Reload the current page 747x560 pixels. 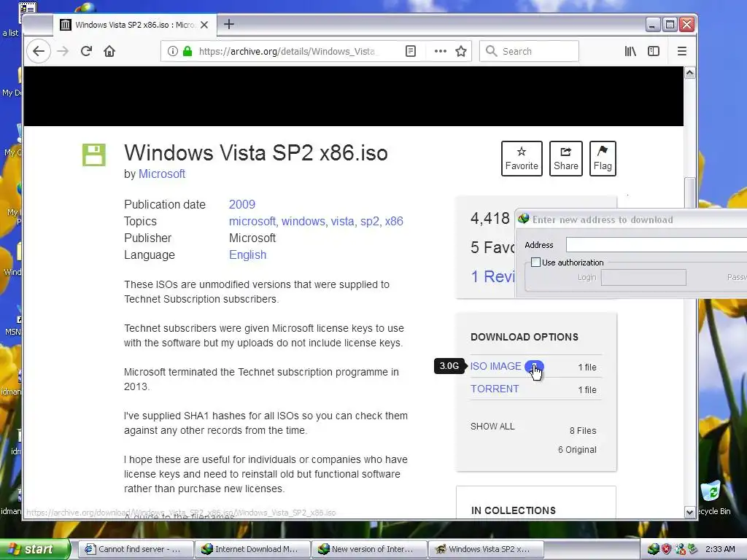[x=86, y=51]
